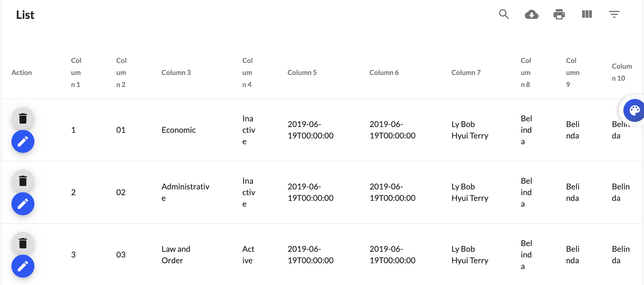
Task: Edit the Law and Order row
Action: pyautogui.click(x=23, y=266)
